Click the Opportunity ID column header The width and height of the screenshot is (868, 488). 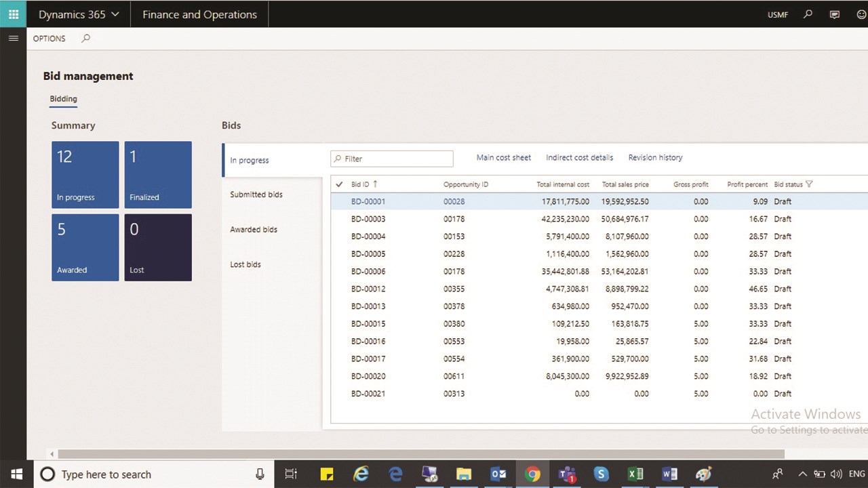pos(466,184)
